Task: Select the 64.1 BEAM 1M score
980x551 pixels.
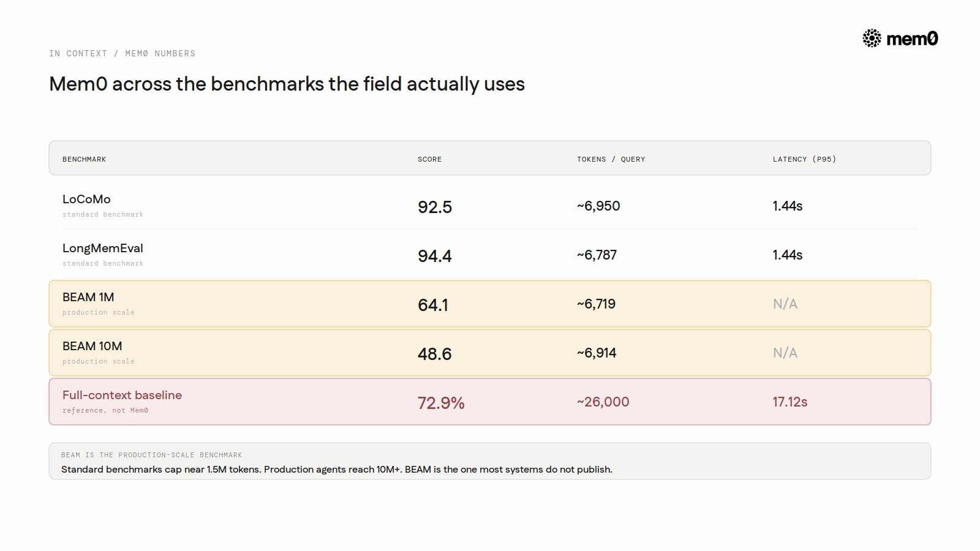Action: [x=433, y=305]
